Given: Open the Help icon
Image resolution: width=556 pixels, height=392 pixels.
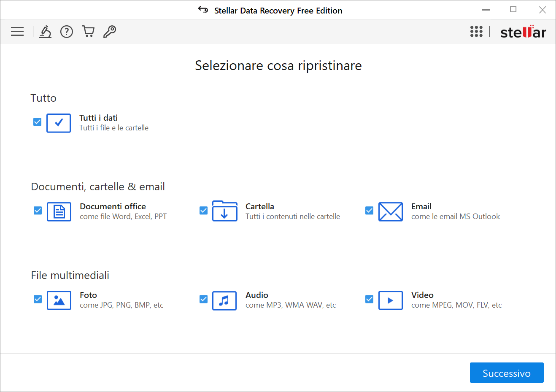Looking at the screenshot, I should (x=66, y=32).
